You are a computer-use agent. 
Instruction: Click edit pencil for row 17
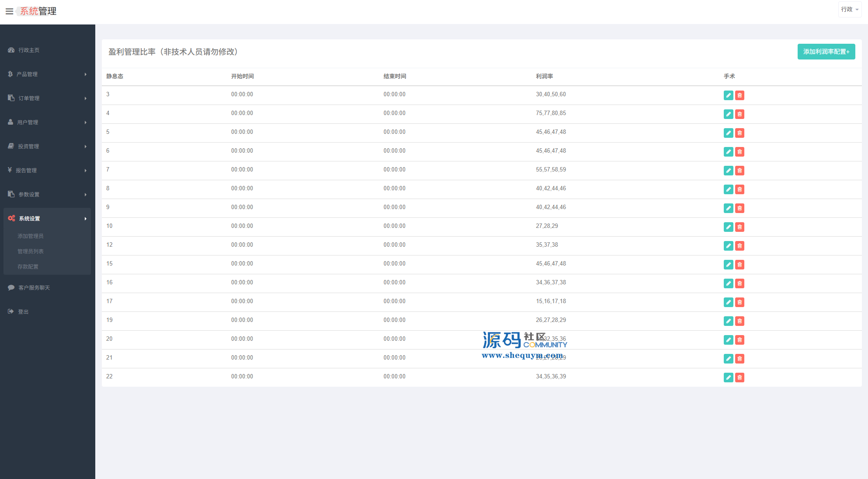[x=728, y=302]
